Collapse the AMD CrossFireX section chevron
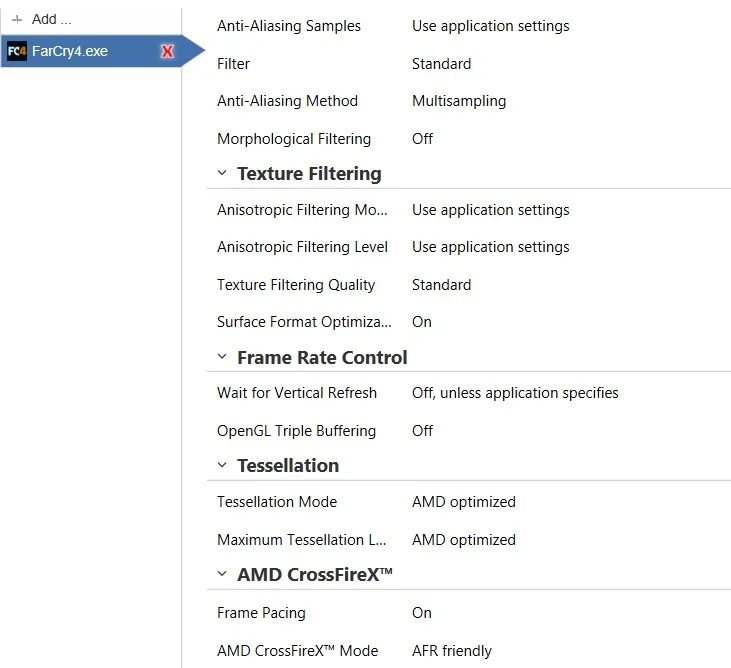This screenshot has width=731, height=668. [x=222, y=574]
